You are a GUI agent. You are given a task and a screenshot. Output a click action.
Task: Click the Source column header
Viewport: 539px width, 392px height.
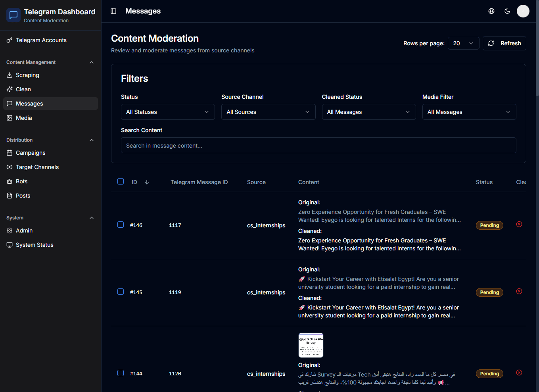[x=256, y=182]
